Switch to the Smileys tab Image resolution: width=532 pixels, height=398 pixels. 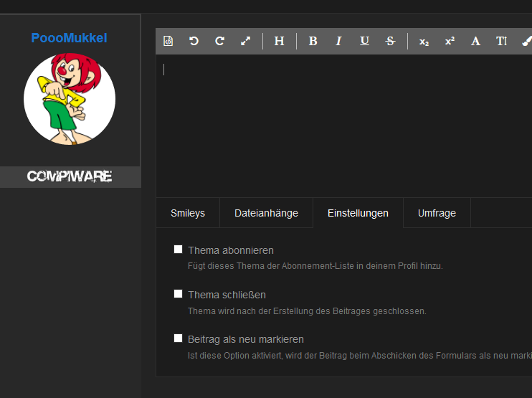pyautogui.click(x=188, y=213)
